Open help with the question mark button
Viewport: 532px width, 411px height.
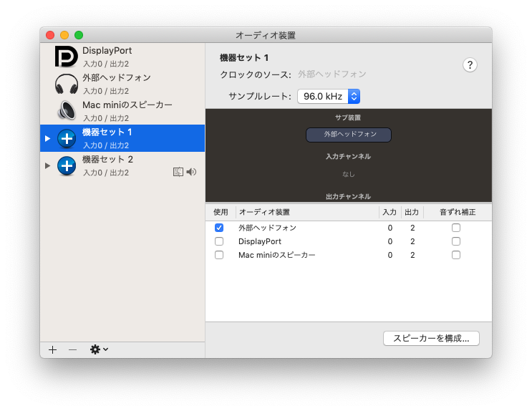[470, 65]
